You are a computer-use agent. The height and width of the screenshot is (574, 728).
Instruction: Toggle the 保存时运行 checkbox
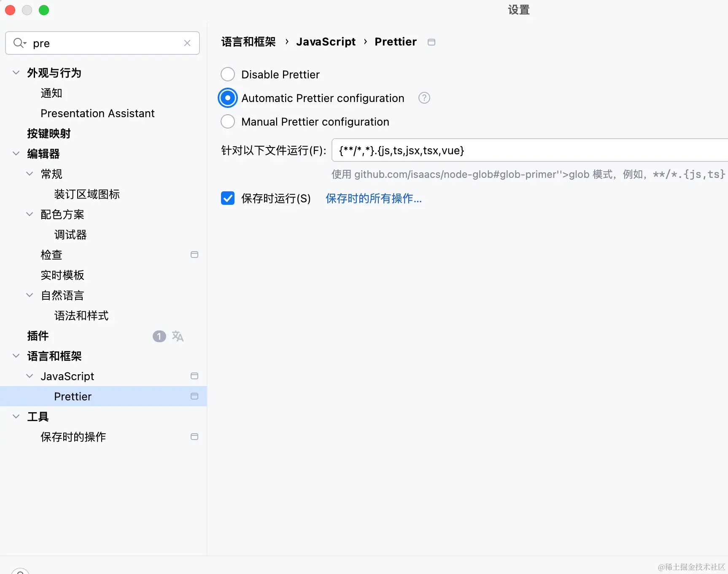pyautogui.click(x=228, y=198)
